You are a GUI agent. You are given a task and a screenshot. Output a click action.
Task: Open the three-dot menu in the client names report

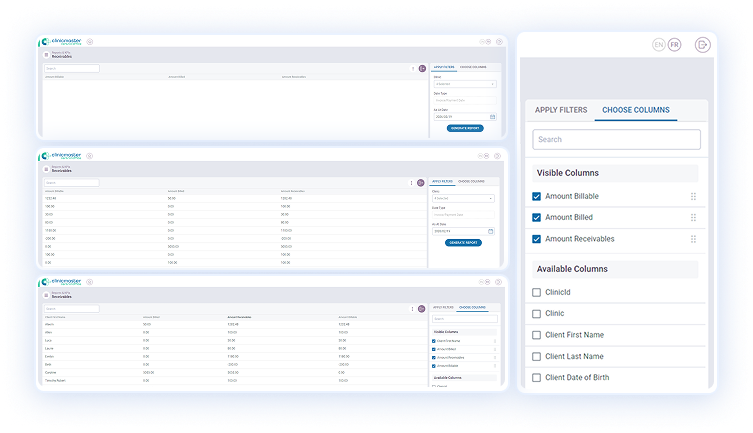411,309
